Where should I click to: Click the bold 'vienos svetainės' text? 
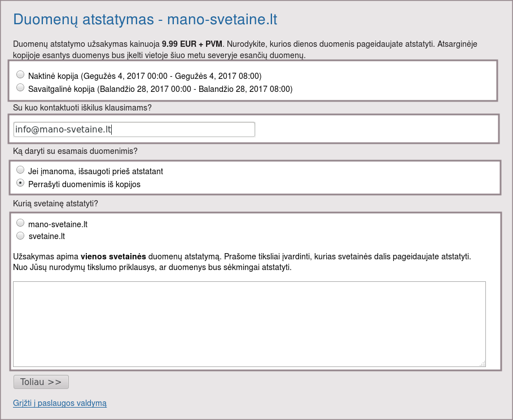[x=113, y=257]
